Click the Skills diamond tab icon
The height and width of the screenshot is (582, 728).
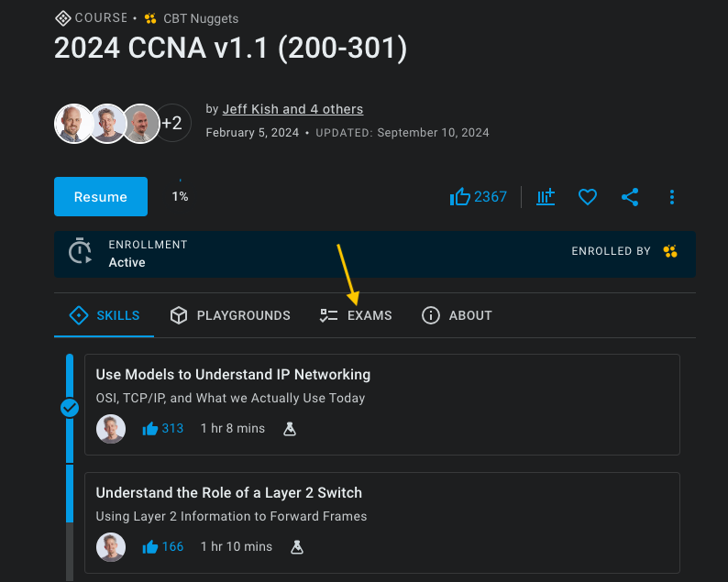(79, 315)
